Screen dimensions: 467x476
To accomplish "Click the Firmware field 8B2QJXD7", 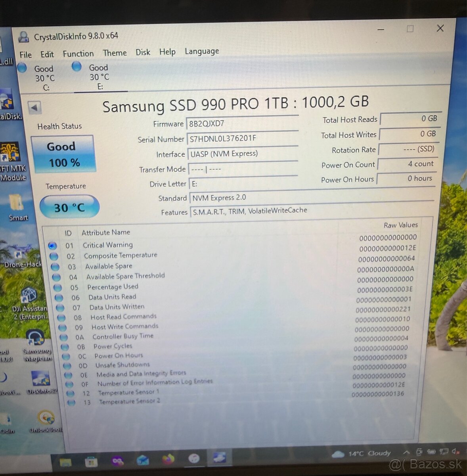I will tap(242, 123).
